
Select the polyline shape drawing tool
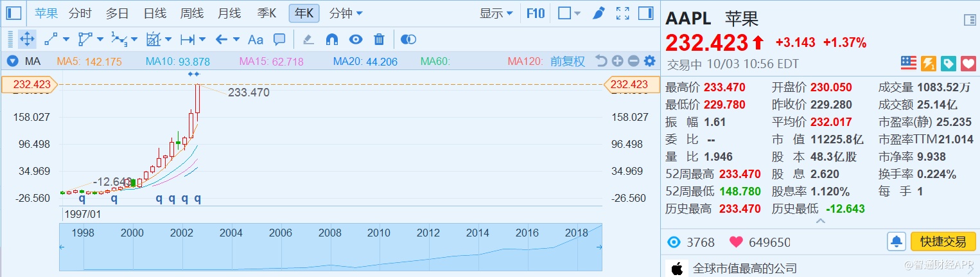click(85, 39)
